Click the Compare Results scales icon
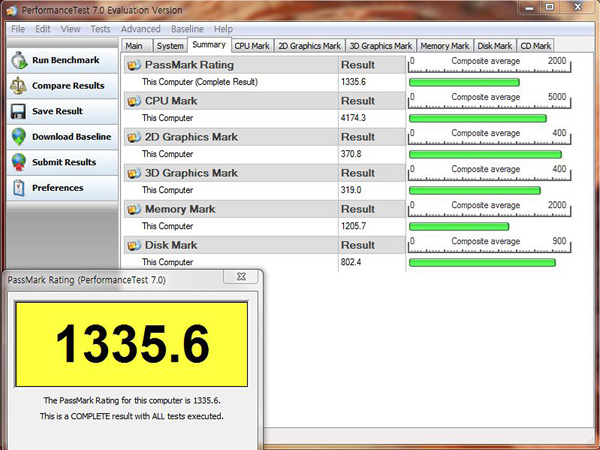The height and width of the screenshot is (450, 600). tap(18, 86)
